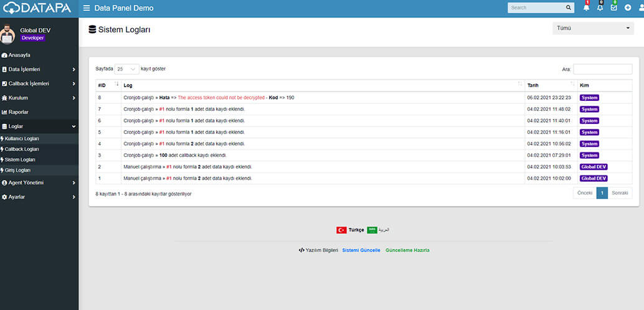Click the Sonraki pagination button
The height and width of the screenshot is (310, 644).
[620, 193]
